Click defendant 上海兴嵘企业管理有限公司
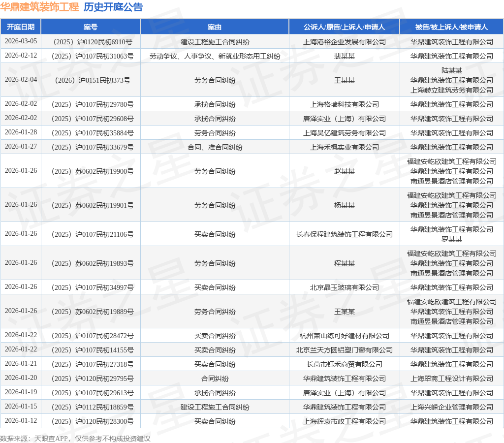This screenshot has height=443, width=504. point(452,407)
